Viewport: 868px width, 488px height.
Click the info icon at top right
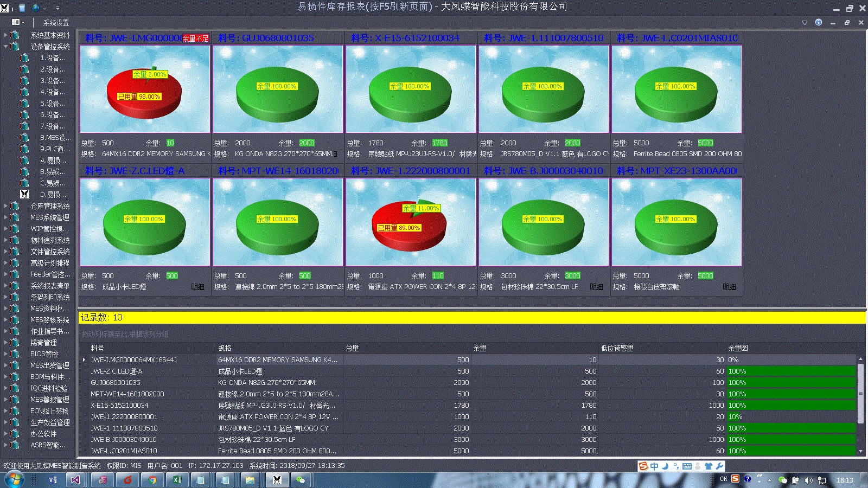[819, 22]
